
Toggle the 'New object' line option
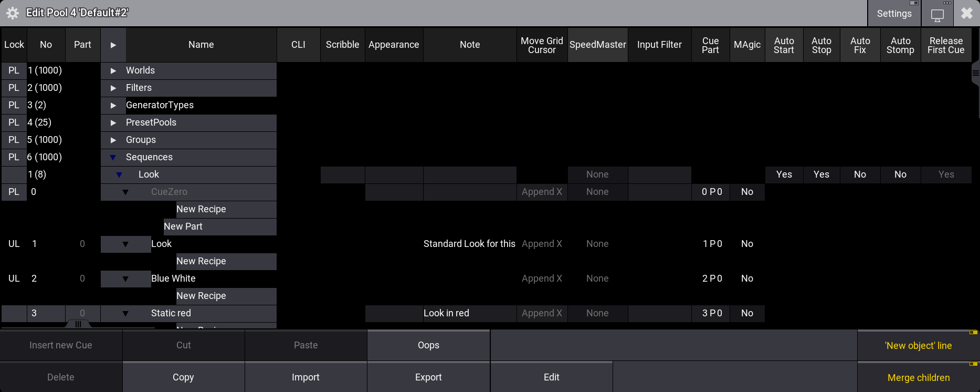coord(918,346)
